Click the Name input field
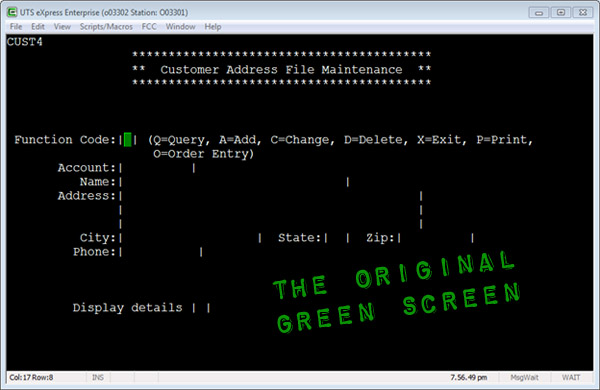Screen dimensions: 600x390 click(x=234, y=182)
